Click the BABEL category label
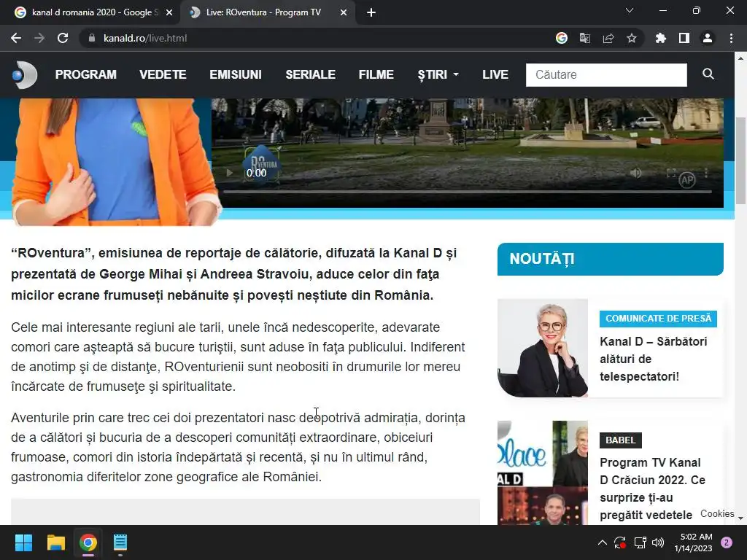The image size is (747, 560). coord(621,440)
